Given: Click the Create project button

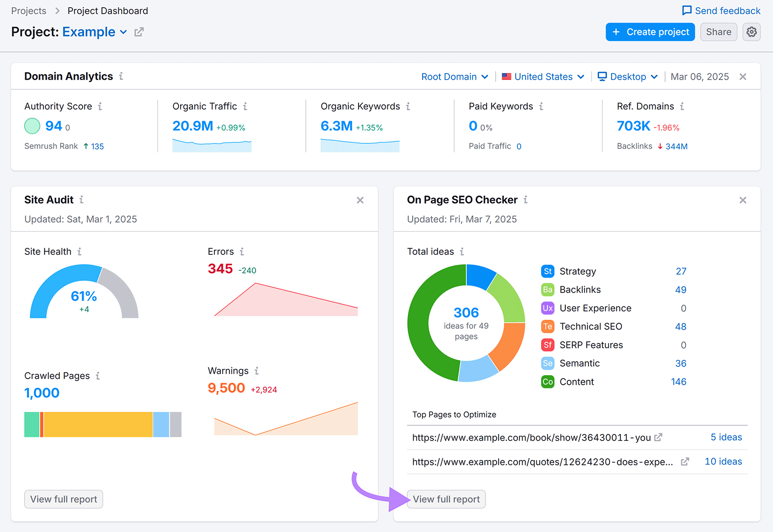Looking at the screenshot, I should [x=650, y=32].
